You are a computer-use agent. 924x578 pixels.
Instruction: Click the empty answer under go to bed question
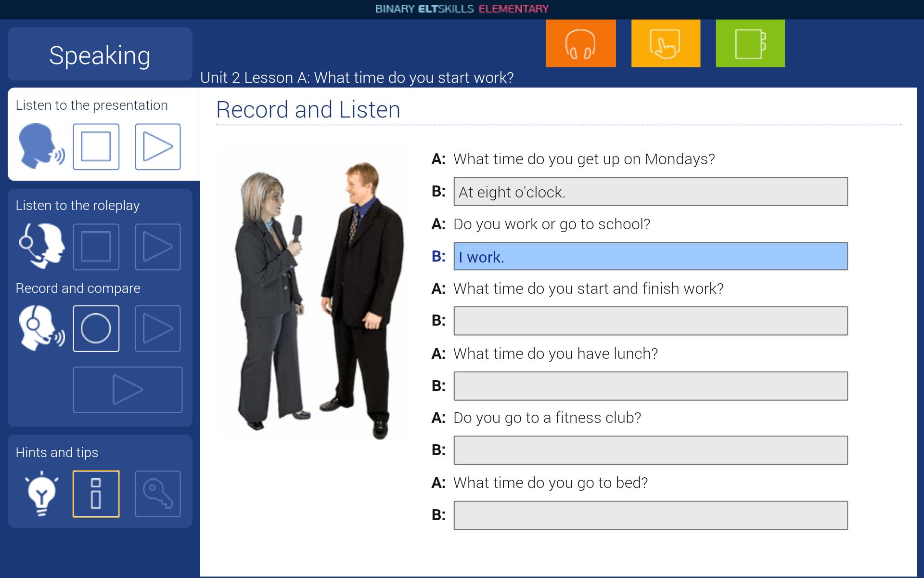click(651, 515)
